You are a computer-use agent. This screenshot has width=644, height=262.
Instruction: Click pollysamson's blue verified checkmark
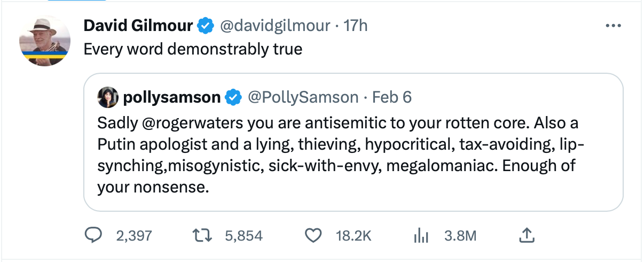(x=232, y=97)
